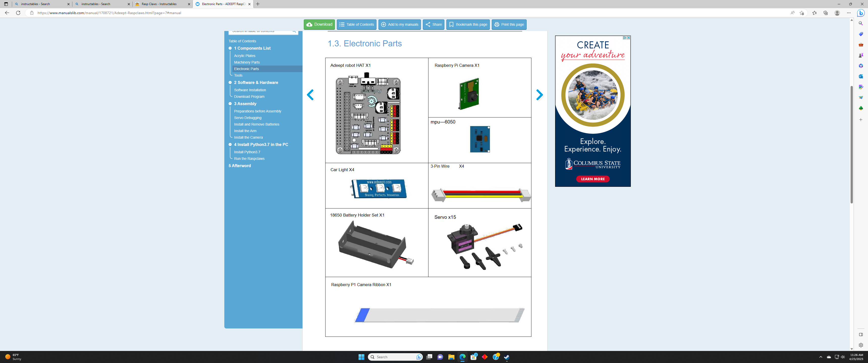This screenshot has width=868, height=363.
Task: Open sidebar settings gear
Action: [861, 345]
